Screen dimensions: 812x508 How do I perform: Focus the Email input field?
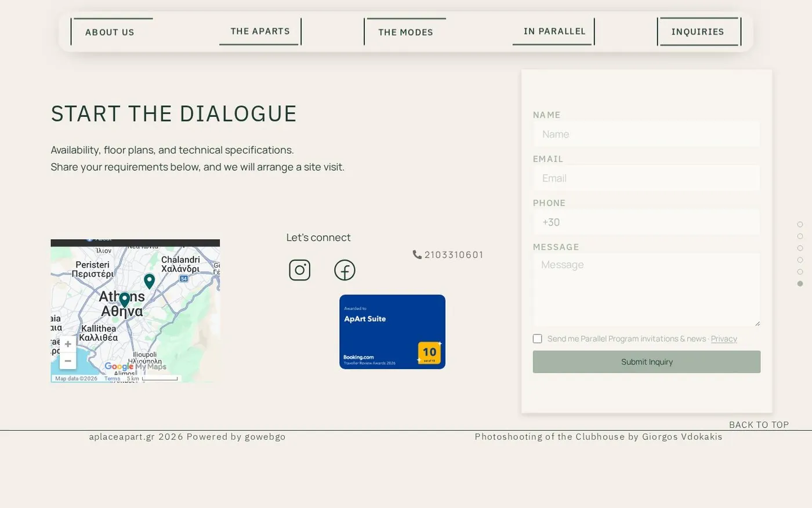point(647,178)
